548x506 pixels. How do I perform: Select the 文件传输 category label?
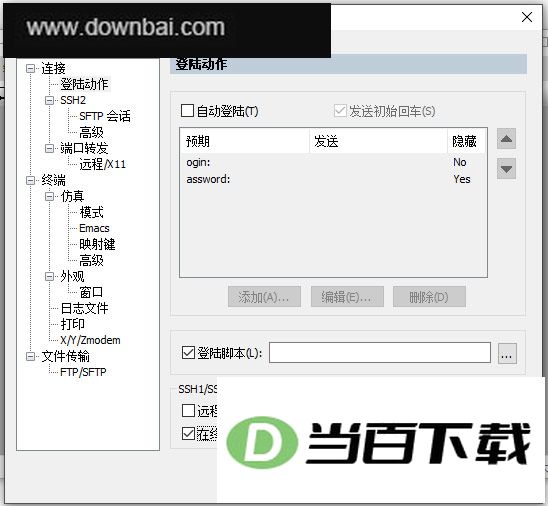(66, 356)
